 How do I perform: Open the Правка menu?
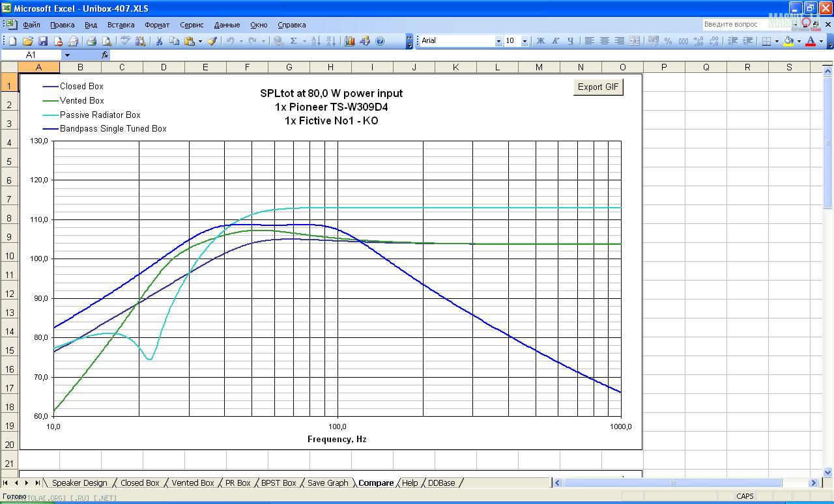[x=62, y=25]
